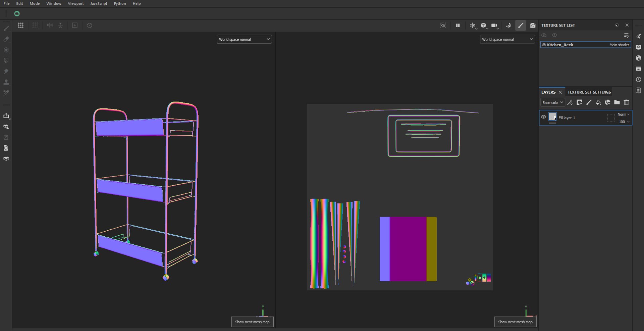Switch to the Texture Set Settings tab

click(589, 92)
